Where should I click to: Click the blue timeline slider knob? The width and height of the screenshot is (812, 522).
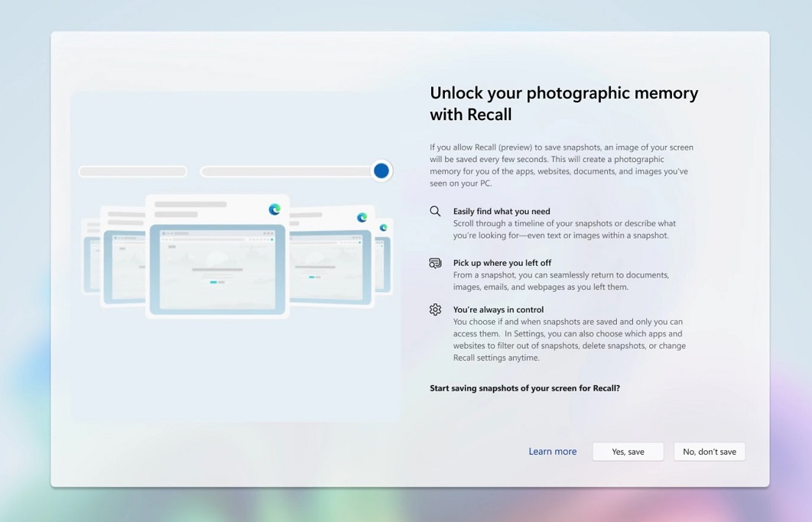point(381,171)
